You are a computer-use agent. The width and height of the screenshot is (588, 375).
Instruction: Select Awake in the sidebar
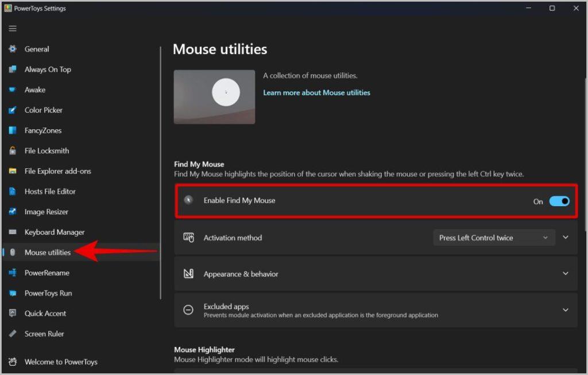(35, 90)
